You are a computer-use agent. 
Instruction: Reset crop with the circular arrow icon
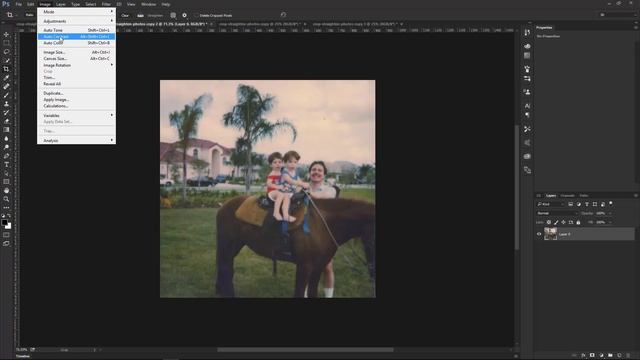[283, 15]
